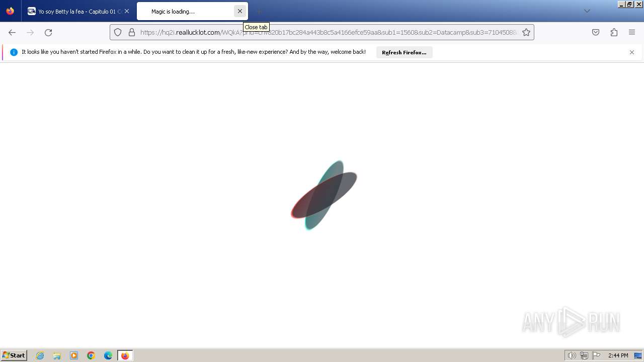The height and width of the screenshot is (362, 644).
Task: Close the Magic is loading tab
Action: coord(240,11)
